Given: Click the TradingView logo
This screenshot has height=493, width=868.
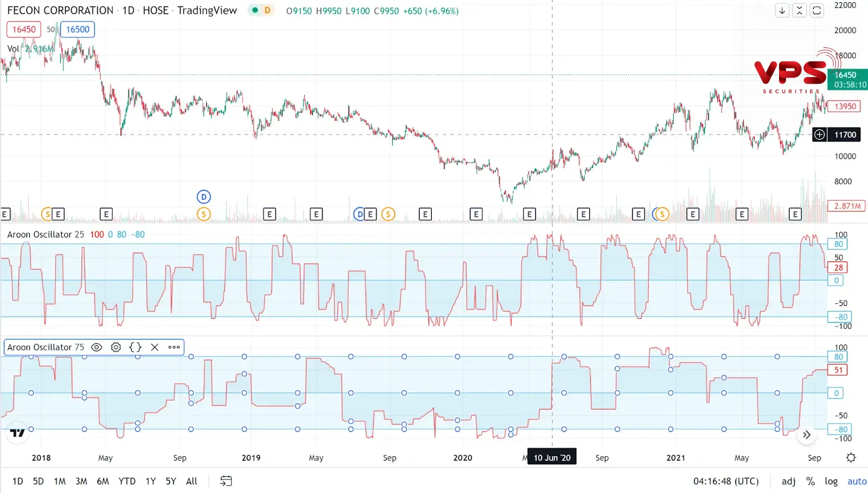Looking at the screenshot, I should coord(17,432).
